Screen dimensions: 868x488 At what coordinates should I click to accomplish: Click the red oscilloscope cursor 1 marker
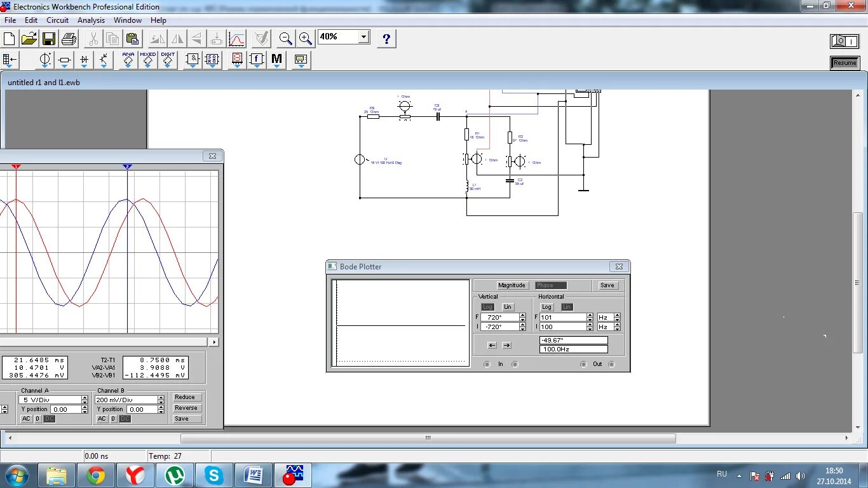[17, 166]
